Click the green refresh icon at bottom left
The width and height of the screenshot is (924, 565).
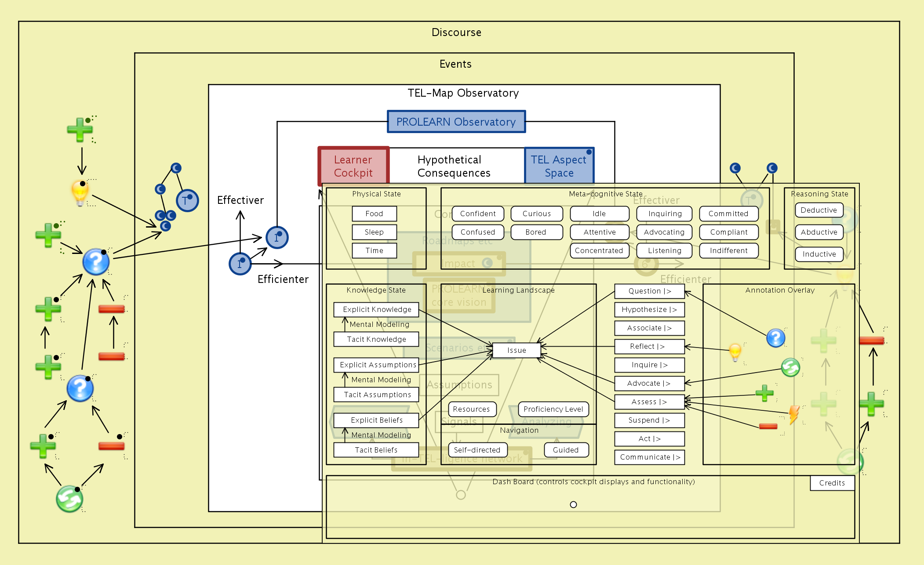tap(69, 499)
